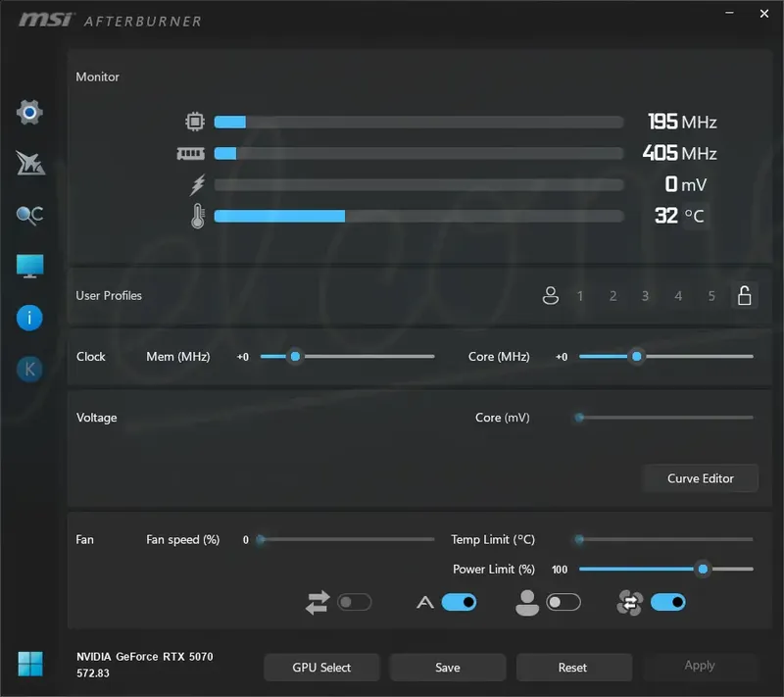
Task: Click the K icon in sidebar
Action: click(x=29, y=370)
